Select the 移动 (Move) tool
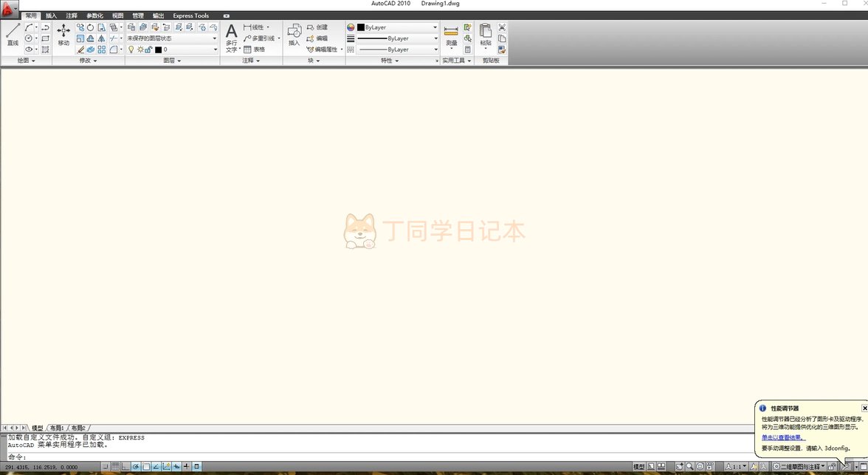The image size is (868, 475). coord(63,35)
